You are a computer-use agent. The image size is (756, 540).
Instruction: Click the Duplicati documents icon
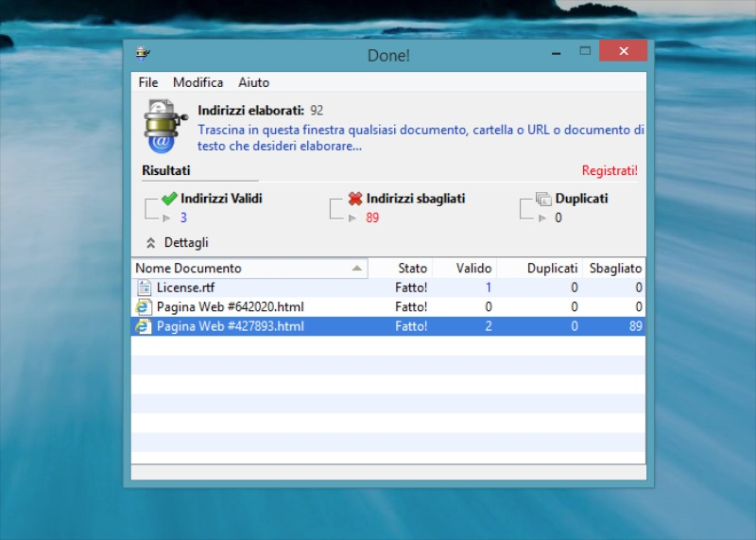tap(543, 199)
